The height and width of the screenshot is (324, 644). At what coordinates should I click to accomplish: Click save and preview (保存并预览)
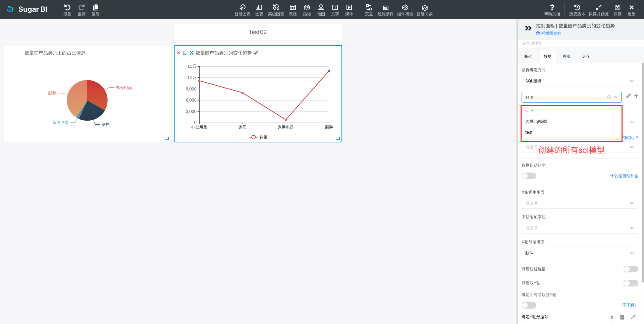tap(599, 10)
